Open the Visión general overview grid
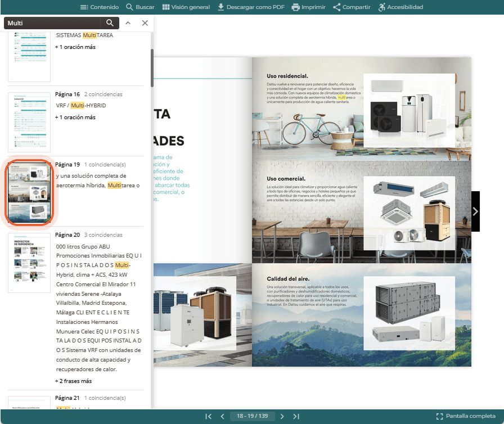 [186, 7]
